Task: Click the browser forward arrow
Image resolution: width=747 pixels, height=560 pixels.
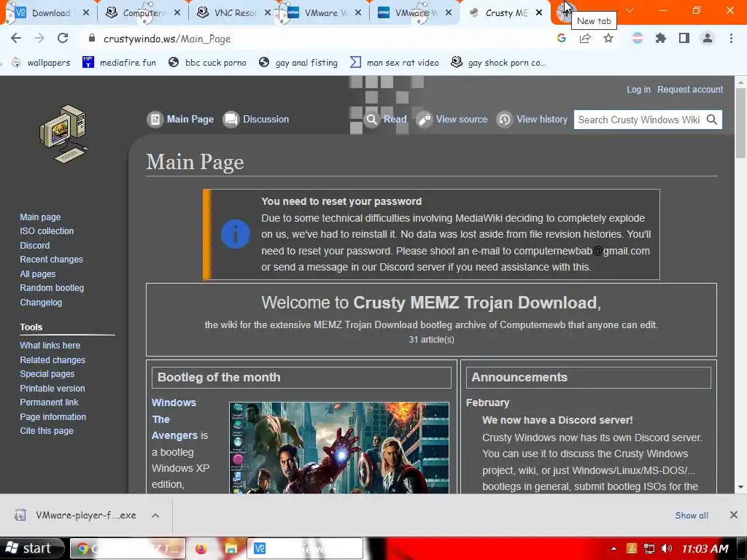Action: (39, 38)
